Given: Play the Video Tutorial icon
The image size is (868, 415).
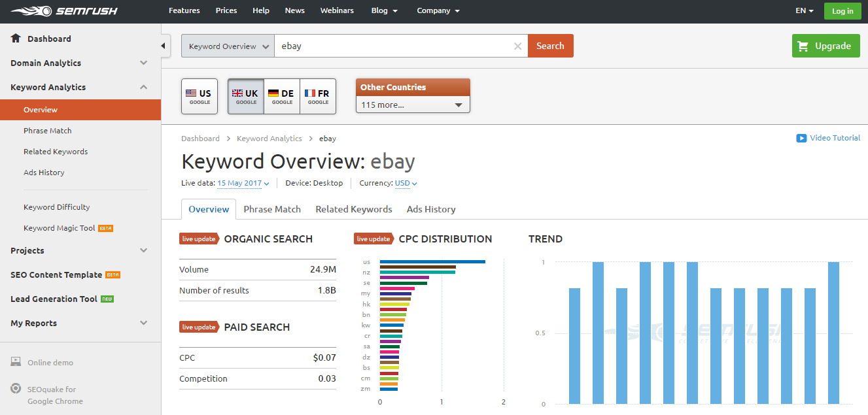Looking at the screenshot, I should 801,138.
